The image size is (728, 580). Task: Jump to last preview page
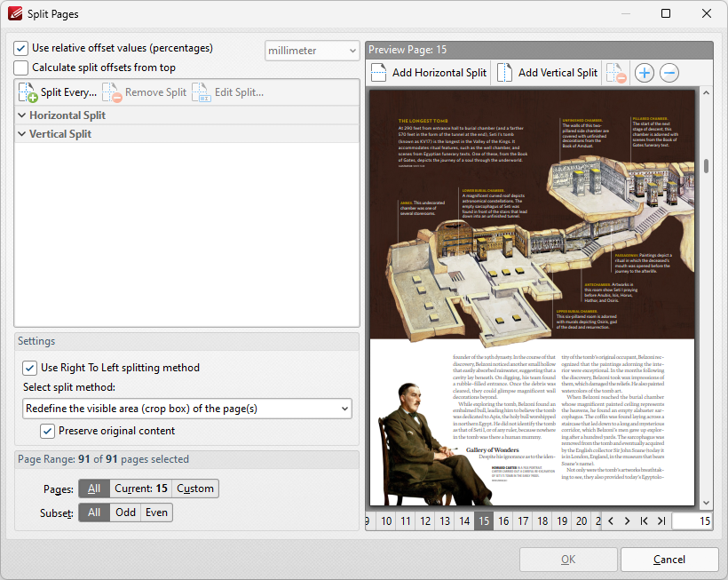pos(661,521)
